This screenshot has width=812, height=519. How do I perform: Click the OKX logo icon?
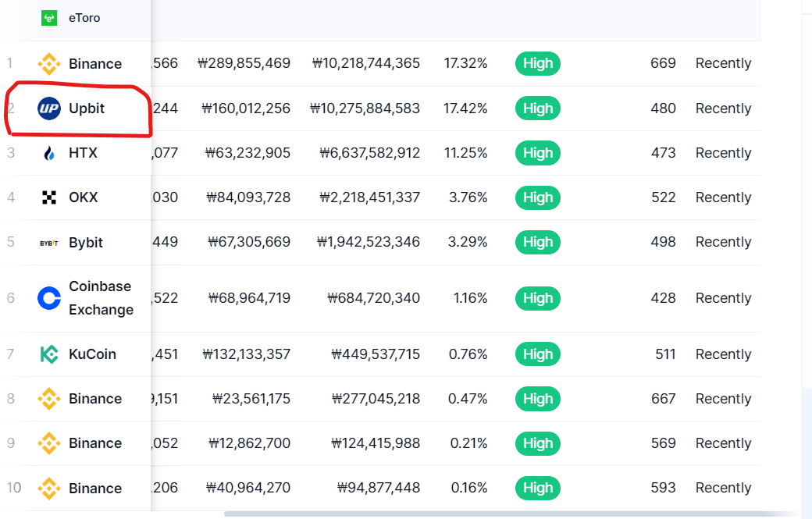pos(49,197)
